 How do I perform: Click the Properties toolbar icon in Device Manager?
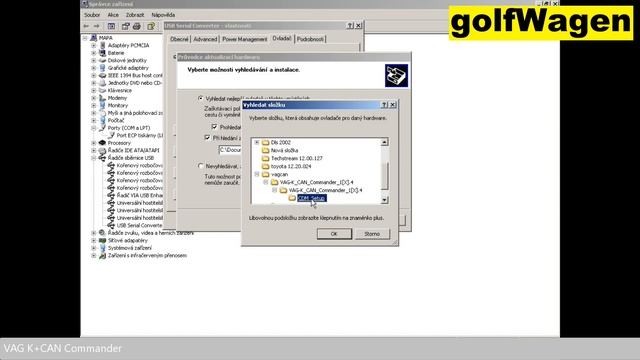tap(125, 26)
